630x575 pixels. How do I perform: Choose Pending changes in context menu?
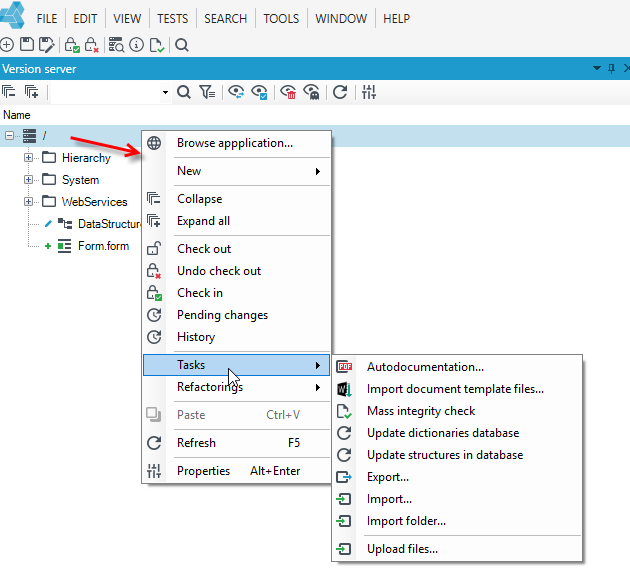[236, 315]
